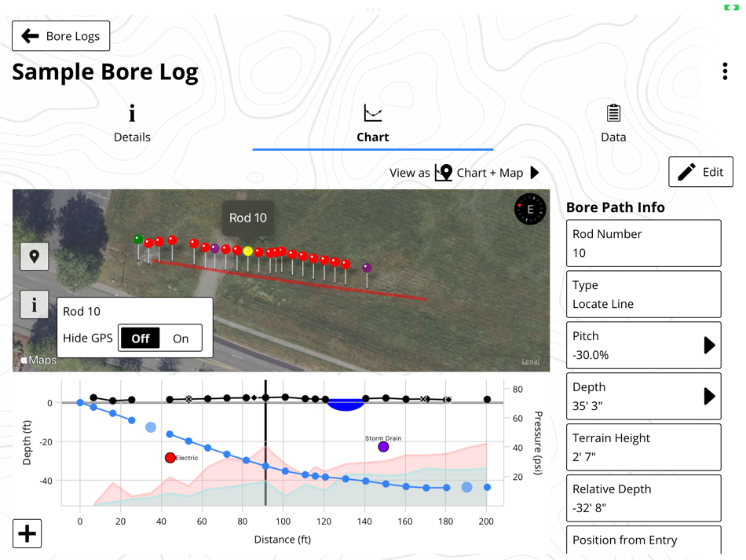
Task: Select the yellow Rod 10 map pin
Action: point(248,251)
